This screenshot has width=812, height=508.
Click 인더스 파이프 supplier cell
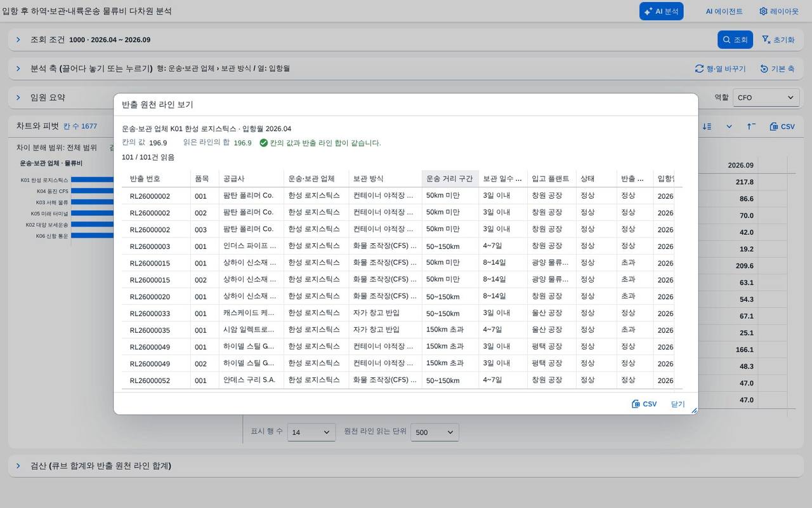click(x=251, y=246)
